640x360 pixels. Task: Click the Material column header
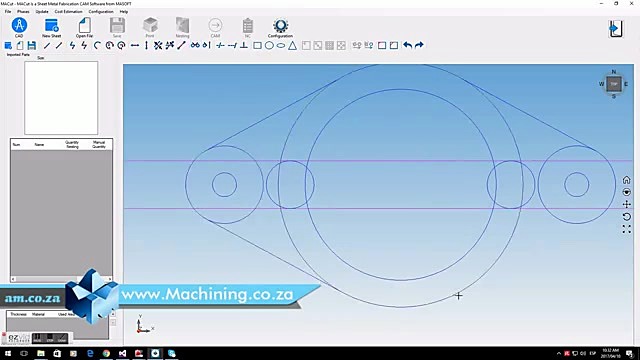coord(38,314)
